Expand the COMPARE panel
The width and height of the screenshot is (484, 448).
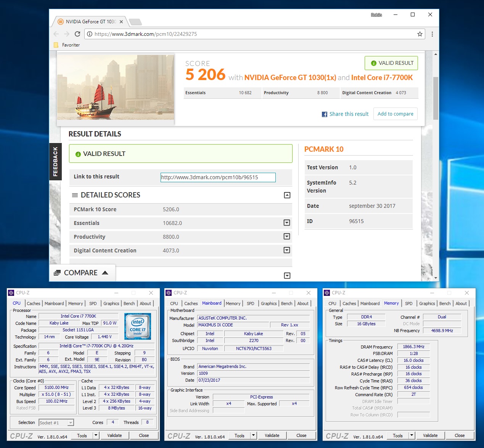(x=82, y=273)
